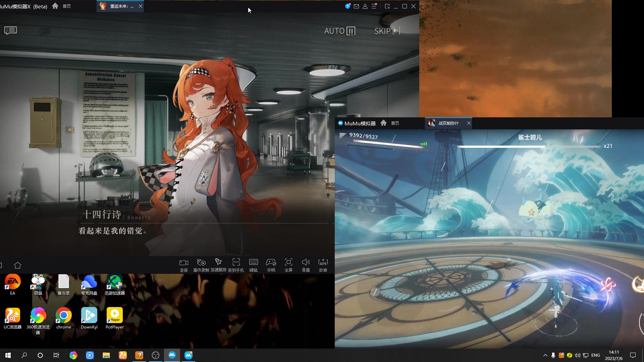The height and width of the screenshot is (362, 644).
Task: Open the 录屏 screen record tool
Action: [184, 265]
